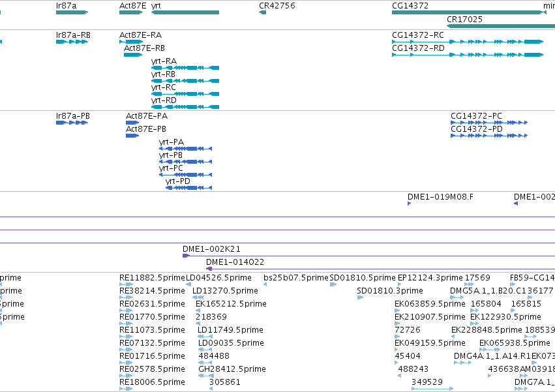This screenshot has width=555, height=392.
Task: Click the Act87E-RA transcript label
Action: point(140,35)
